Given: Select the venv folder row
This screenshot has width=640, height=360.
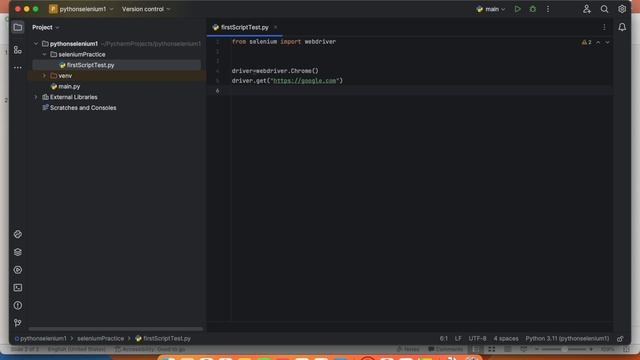Looking at the screenshot, I should [x=116, y=76].
